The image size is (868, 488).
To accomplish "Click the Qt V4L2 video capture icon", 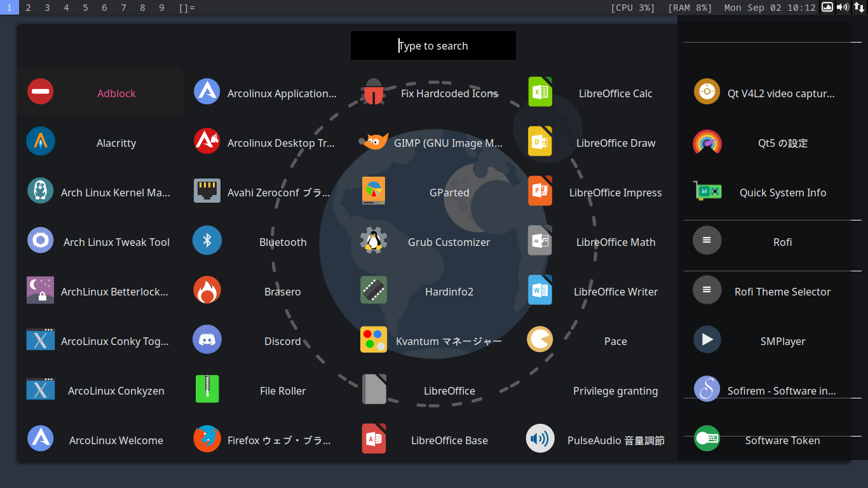I will click(x=707, y=92).
